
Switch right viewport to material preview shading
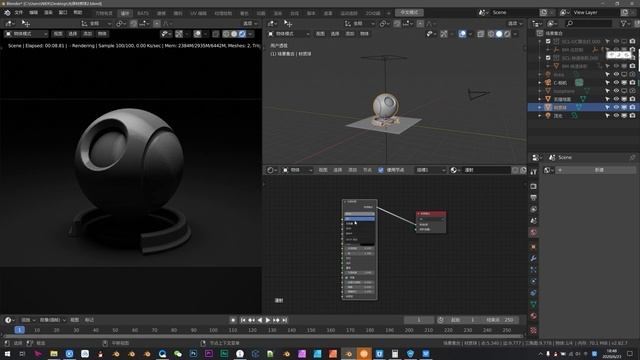point(507,34)
